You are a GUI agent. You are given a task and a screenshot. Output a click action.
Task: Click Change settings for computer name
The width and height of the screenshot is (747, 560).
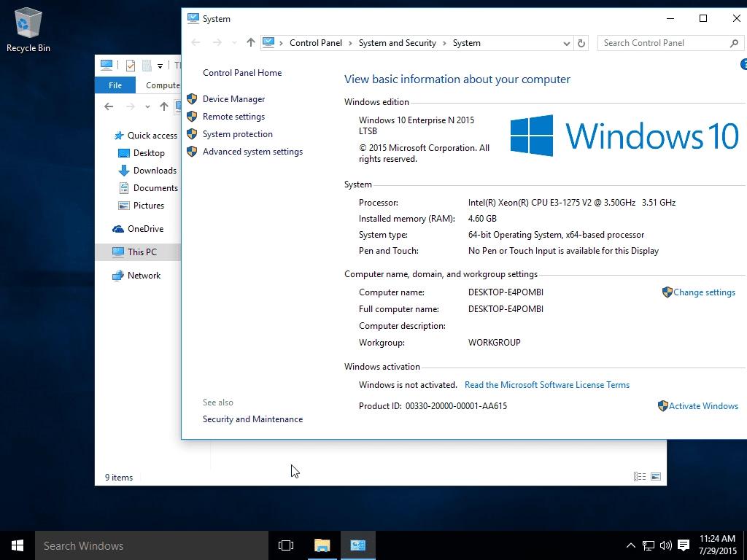coord(704,292)
